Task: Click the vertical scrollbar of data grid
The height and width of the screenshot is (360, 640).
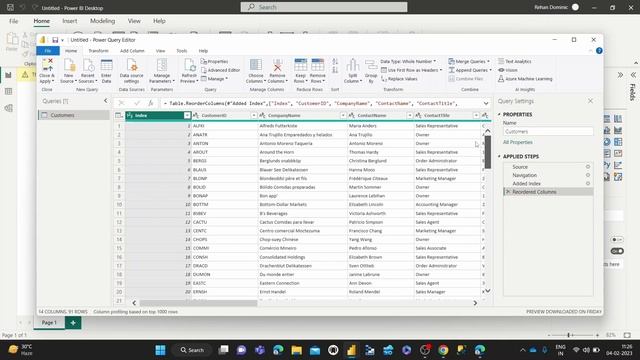Action: (x=488, y=152)
